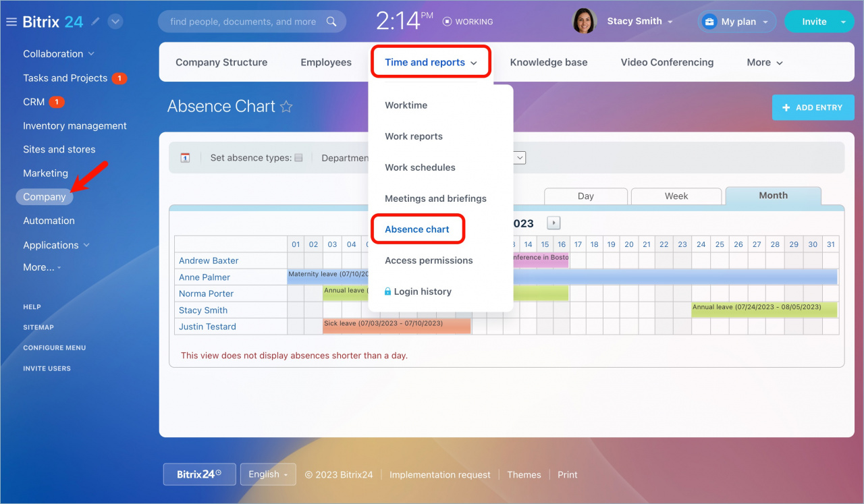Click the WORKING status stop icon
864x504 pixels.
[x=447, y=22]
